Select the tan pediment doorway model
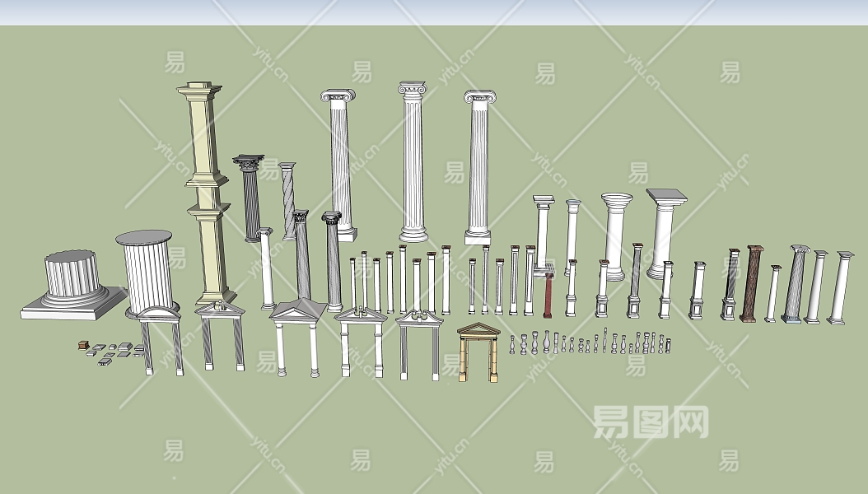This screenshot has width=868, height=494. coord(478,352)
